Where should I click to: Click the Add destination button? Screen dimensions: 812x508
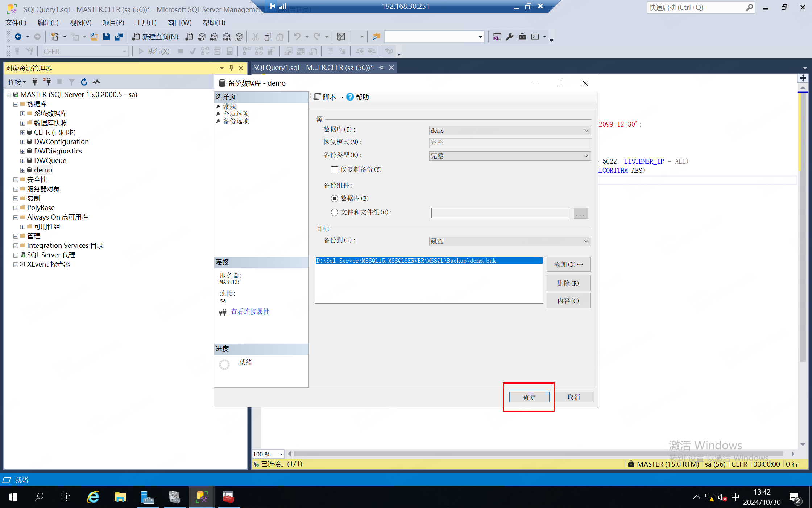pyautogui.click(x=568, y=264)
